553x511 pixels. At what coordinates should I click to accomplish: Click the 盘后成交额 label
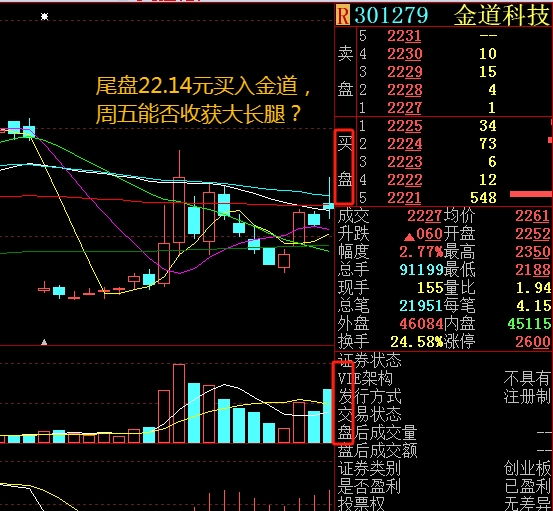point(377,450)
